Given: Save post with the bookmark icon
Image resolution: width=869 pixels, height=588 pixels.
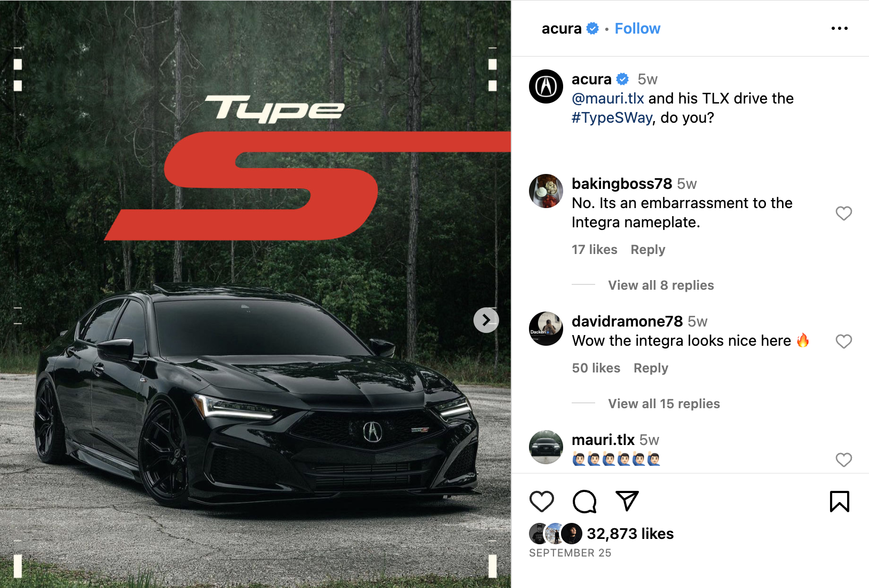Looking at the screenshot, I should tap(839, 502).
